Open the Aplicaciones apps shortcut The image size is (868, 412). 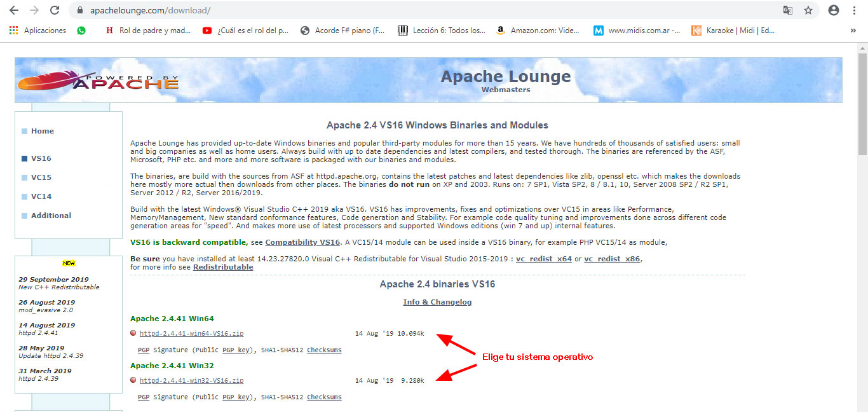[x=37, y=30]
